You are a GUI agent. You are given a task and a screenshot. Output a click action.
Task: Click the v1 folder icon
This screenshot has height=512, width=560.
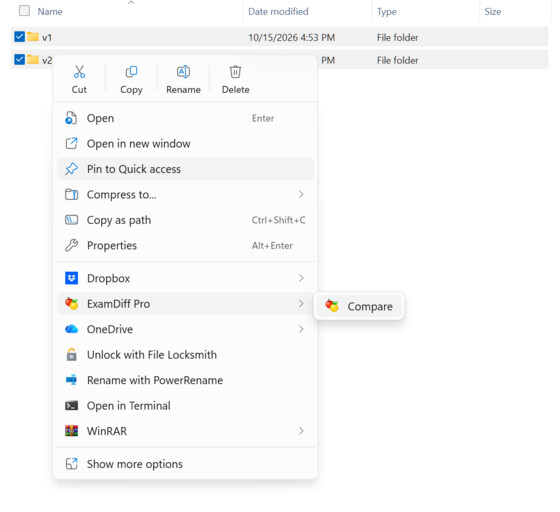coord(33,36)
